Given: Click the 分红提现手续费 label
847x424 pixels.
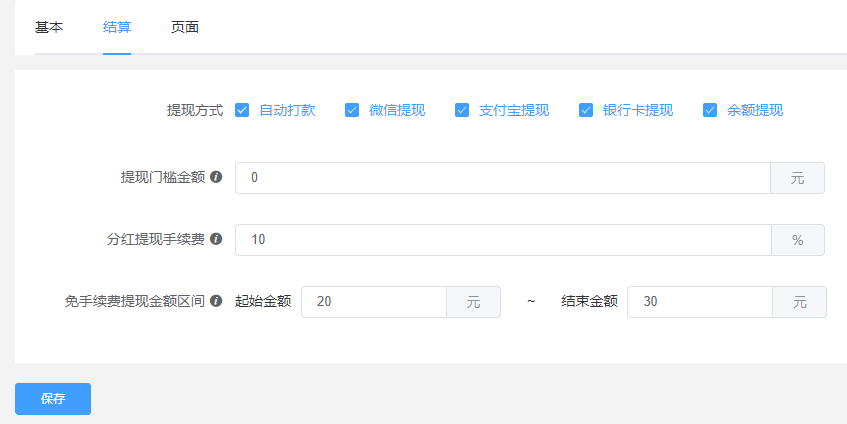Looking at the screenshot, I should pyautogui.click(x=156, y=240).
